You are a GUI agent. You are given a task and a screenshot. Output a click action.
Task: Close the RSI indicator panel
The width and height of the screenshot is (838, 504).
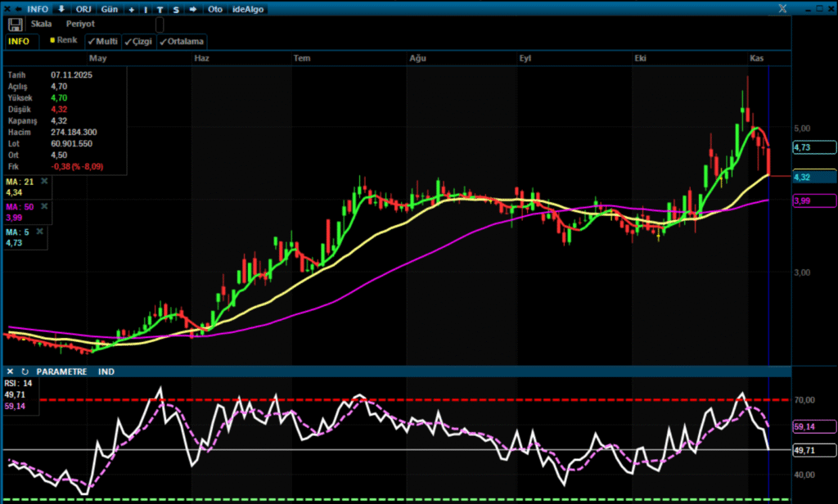click(10, 371)
